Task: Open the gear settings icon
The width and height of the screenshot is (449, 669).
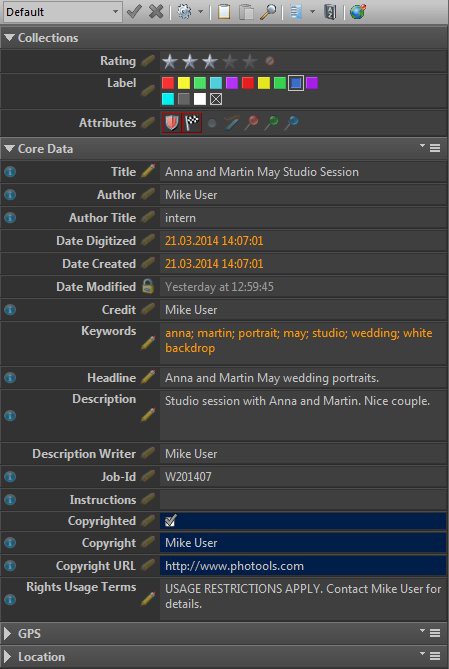Action: coord(184,12)
